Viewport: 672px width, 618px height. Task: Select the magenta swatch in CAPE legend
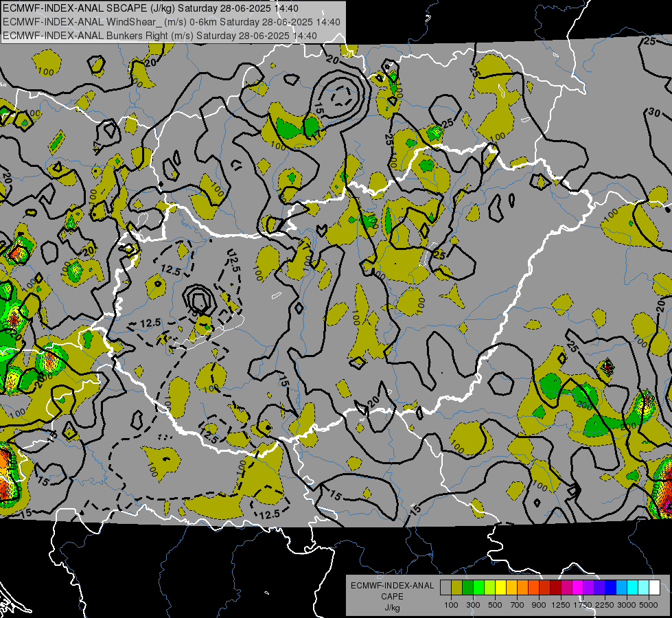pos(578,588)
